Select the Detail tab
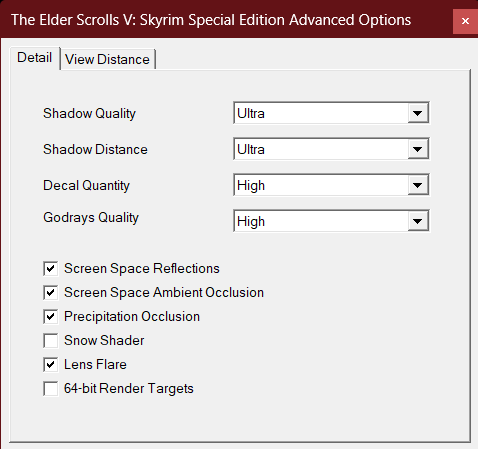 pos(35,58)
